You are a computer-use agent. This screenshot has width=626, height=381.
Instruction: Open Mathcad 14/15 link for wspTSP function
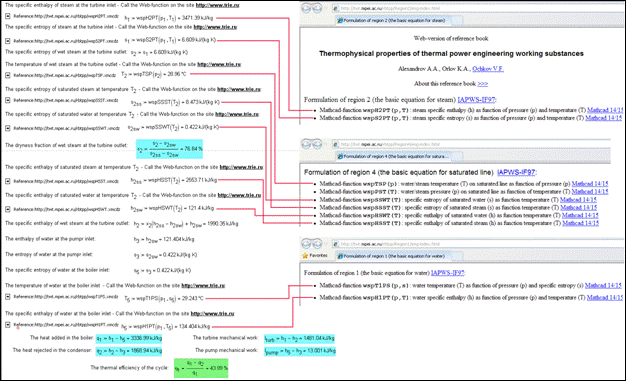(x=590, y=184)
